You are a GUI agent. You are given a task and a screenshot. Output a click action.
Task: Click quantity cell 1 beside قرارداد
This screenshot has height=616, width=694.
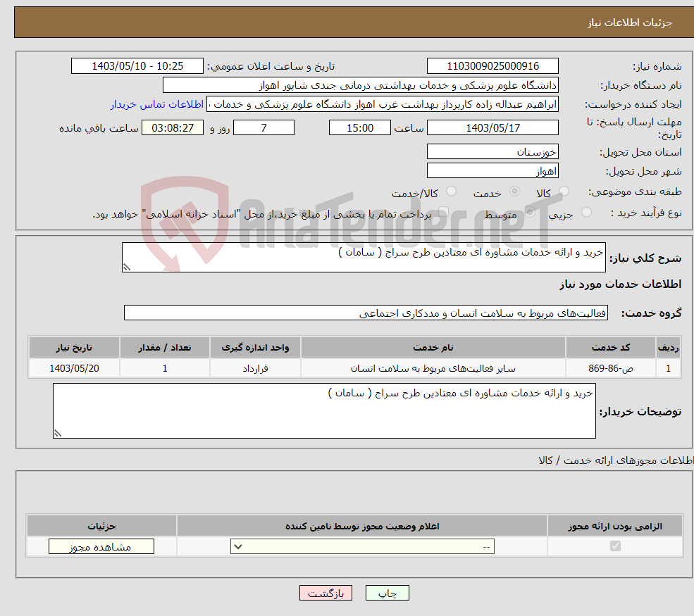point(165,368)
